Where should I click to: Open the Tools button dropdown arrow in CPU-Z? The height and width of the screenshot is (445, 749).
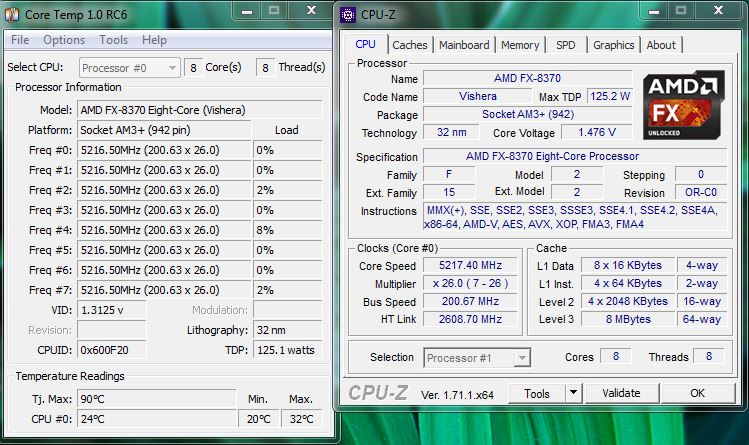pos(573,393)
